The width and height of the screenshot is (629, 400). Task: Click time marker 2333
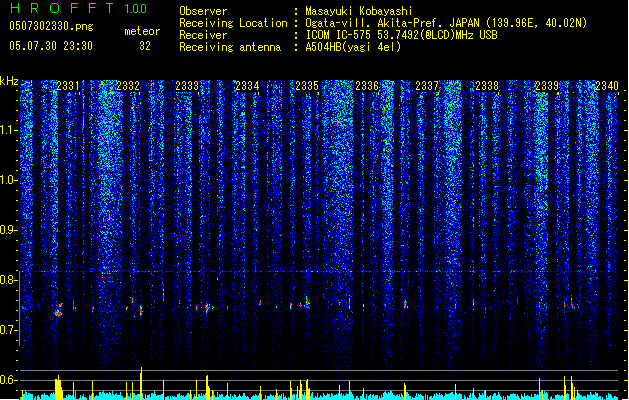point(187,86)
